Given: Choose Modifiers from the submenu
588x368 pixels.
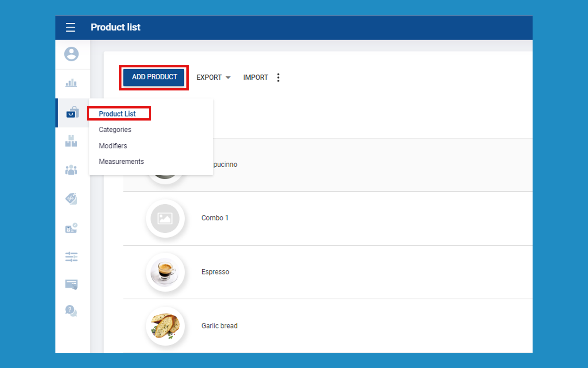Looking at the screenshot, I should [113, 146].
